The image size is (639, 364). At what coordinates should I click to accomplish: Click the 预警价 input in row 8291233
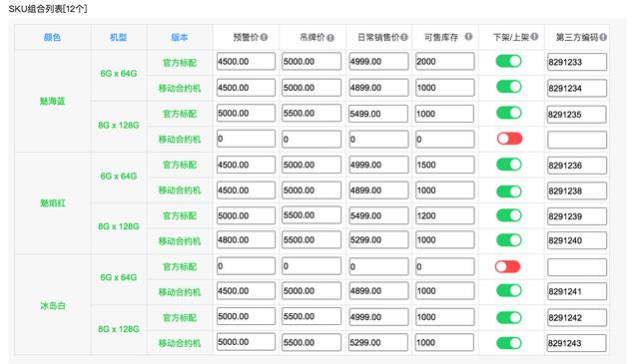[246, 62]
